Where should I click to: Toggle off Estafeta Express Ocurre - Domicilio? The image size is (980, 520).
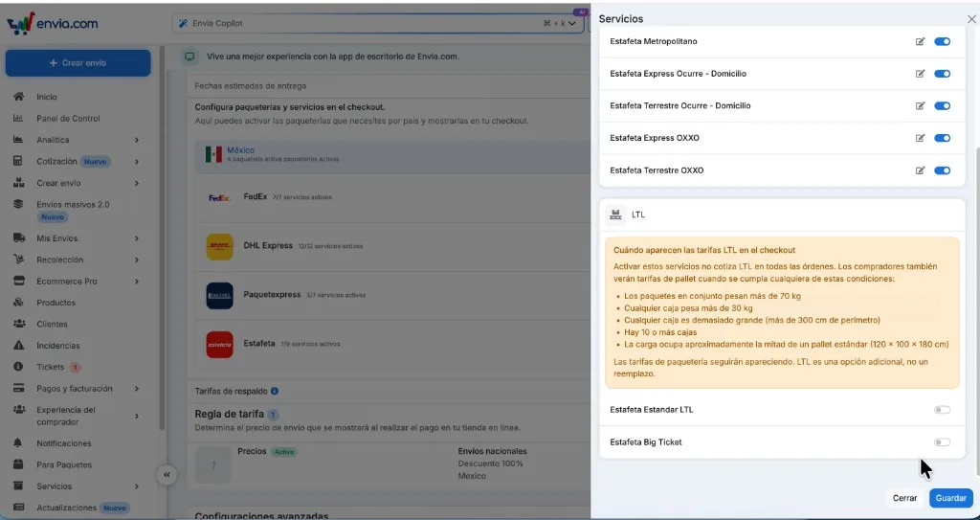942,74
